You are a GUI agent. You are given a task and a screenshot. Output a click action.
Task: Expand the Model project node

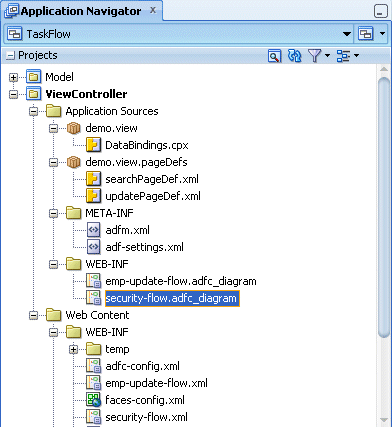click(13, 77)
